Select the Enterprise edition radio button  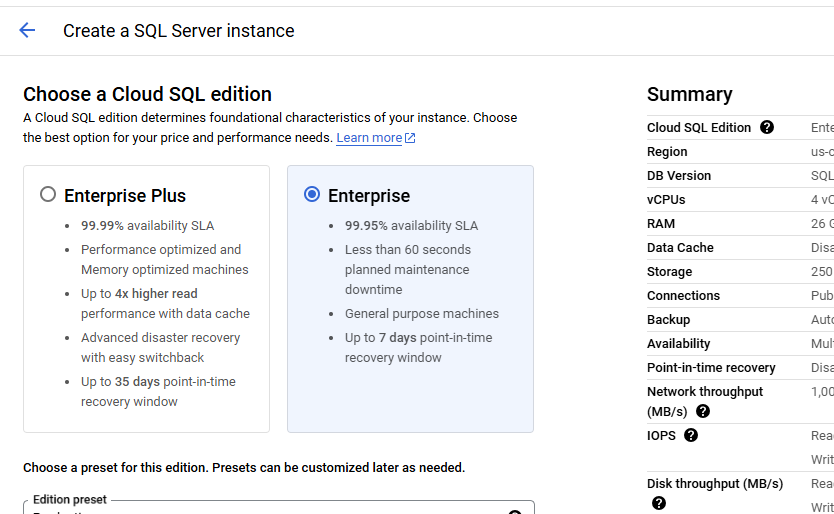coord(312,194)
